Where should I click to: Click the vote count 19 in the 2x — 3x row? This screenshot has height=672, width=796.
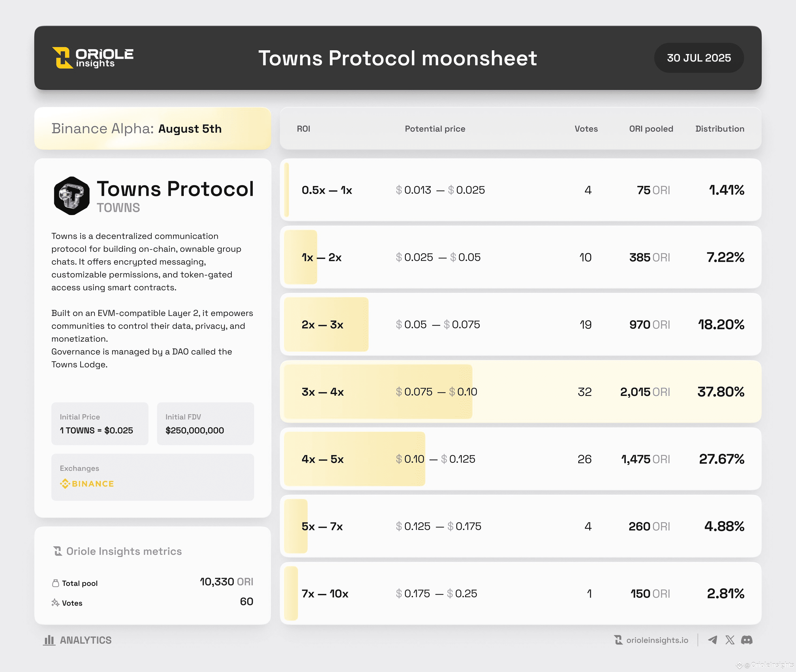[585, 324]
